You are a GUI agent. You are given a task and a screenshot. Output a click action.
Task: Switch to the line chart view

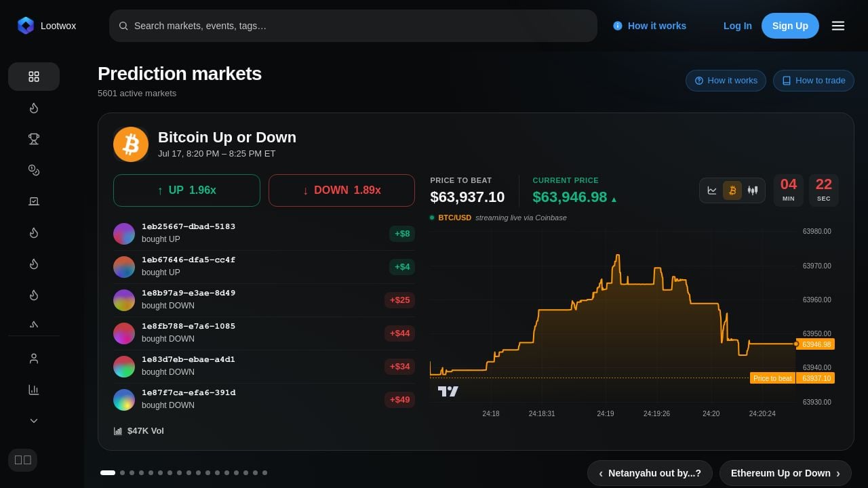click(712, 190)
